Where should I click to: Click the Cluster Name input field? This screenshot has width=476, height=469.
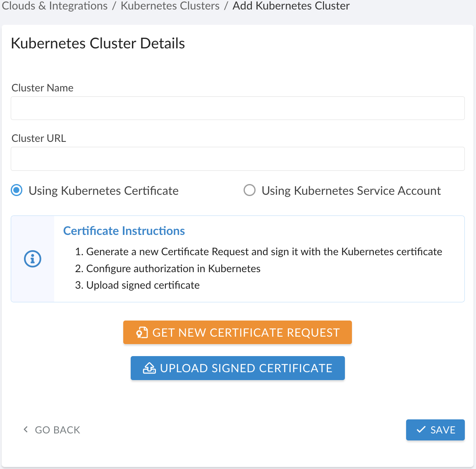pos(238,108)
